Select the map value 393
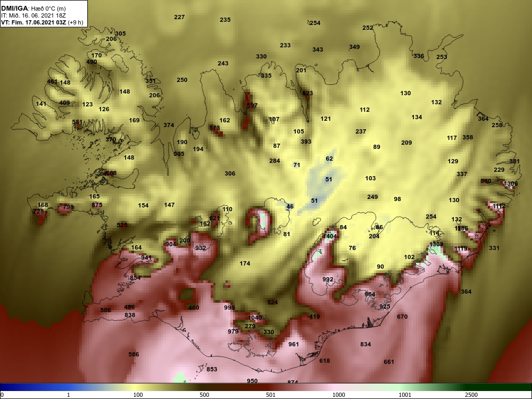 click(306, 142)
